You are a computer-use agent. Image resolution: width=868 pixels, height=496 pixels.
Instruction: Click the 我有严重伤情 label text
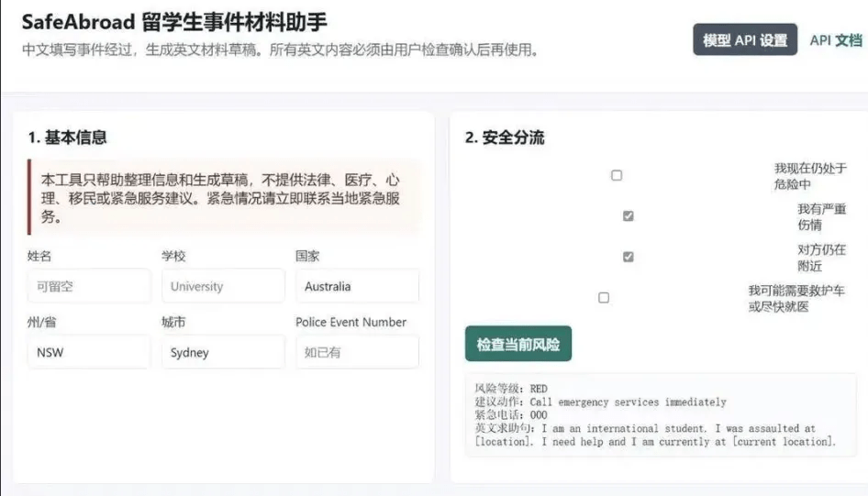click(821, 216)
